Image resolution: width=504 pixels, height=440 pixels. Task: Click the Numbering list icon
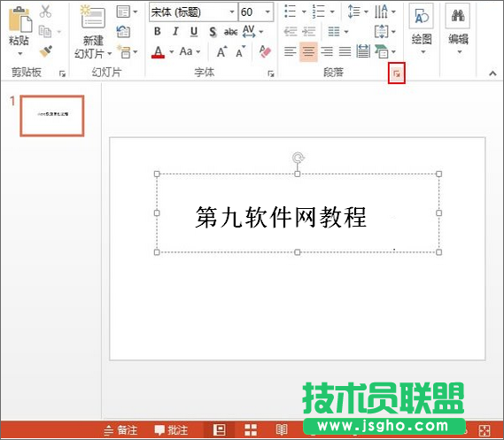pos(319,12)
